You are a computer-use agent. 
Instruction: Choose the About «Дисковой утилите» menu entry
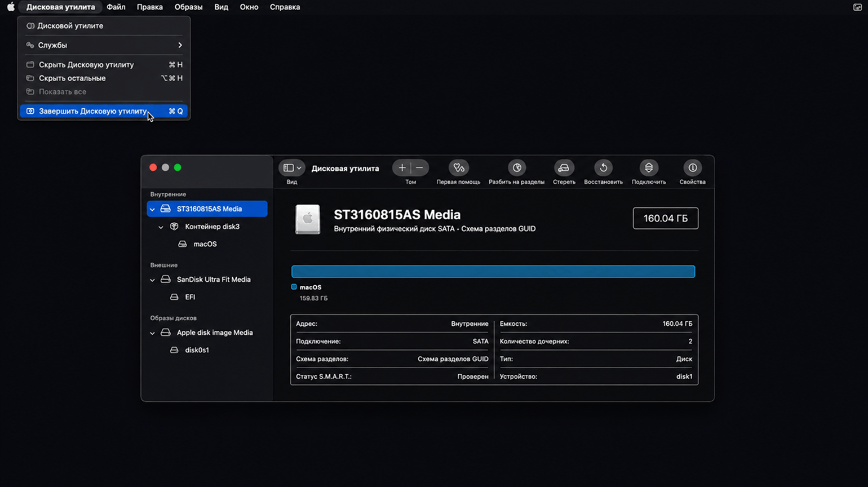click(x=104, y=26)
